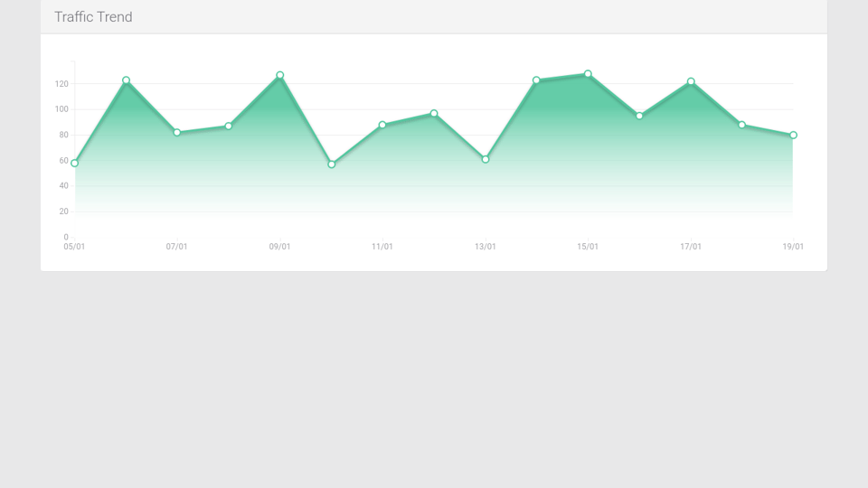Click the 80 y-axis label

tap(63, 135)
